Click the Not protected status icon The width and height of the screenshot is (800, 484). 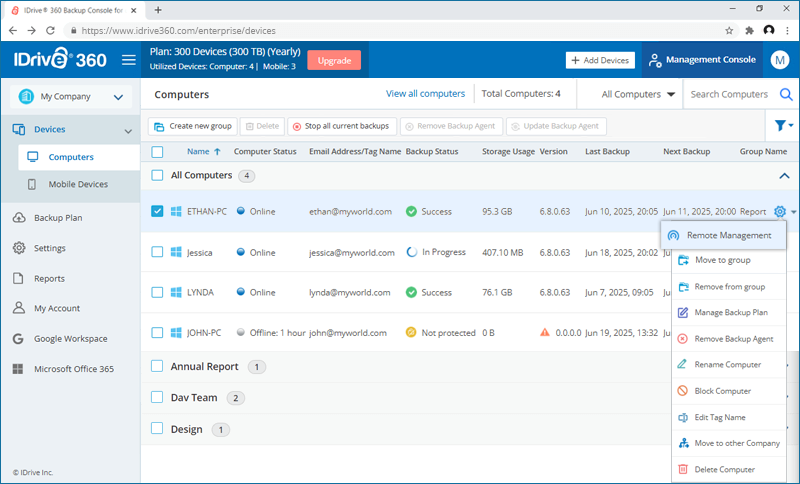(x=411, y=333)
